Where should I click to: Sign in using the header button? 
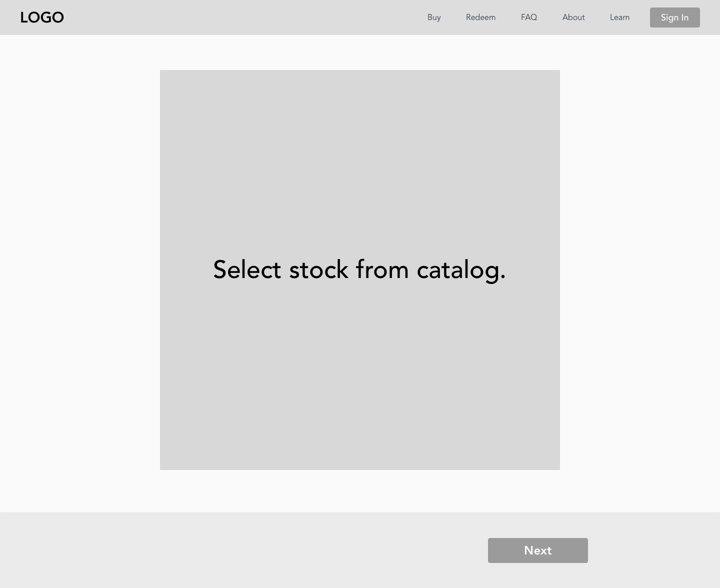pyautogui.click(x=674, y=17)
